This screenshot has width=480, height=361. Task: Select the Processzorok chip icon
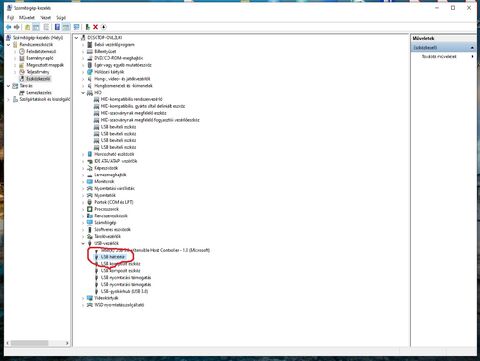click(x=89, y=209)
